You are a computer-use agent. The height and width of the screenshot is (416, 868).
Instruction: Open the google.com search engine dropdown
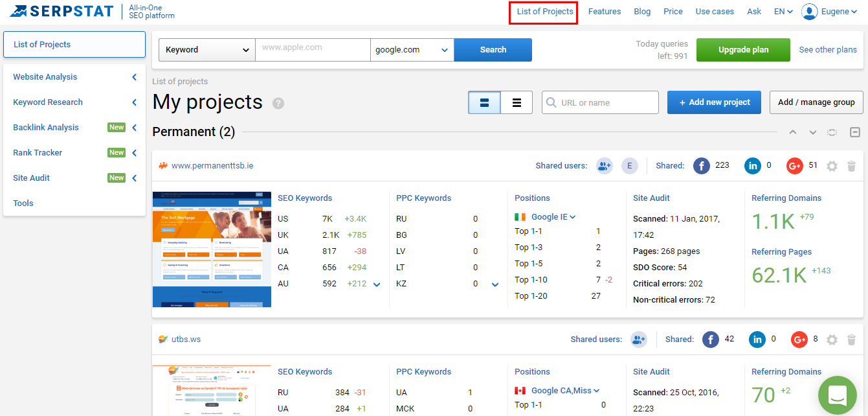tap(412, 50)
